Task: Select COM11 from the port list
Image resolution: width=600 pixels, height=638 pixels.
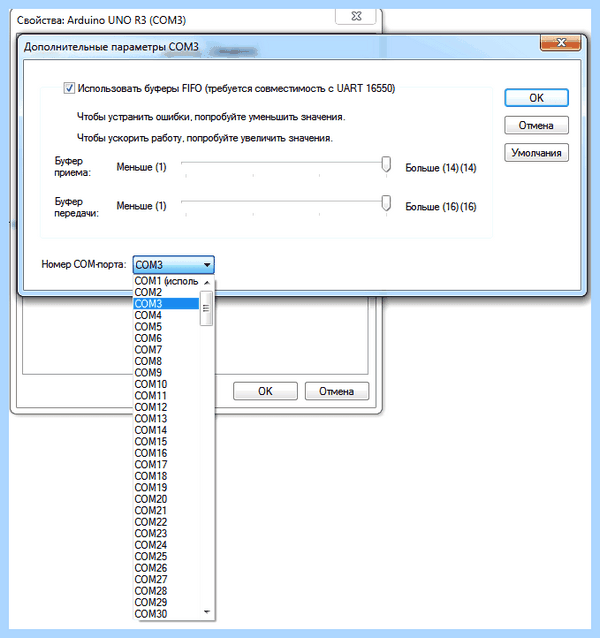Action: (x=166, y=395)
